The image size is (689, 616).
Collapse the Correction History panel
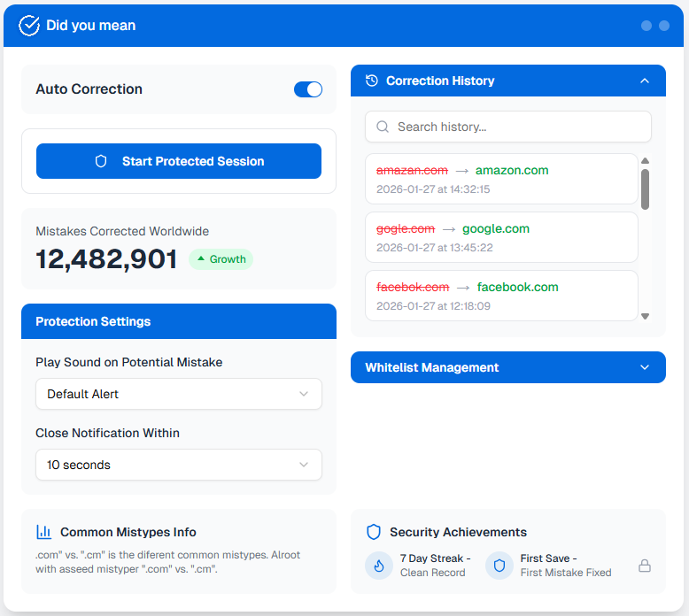click(x=645, y=81)
